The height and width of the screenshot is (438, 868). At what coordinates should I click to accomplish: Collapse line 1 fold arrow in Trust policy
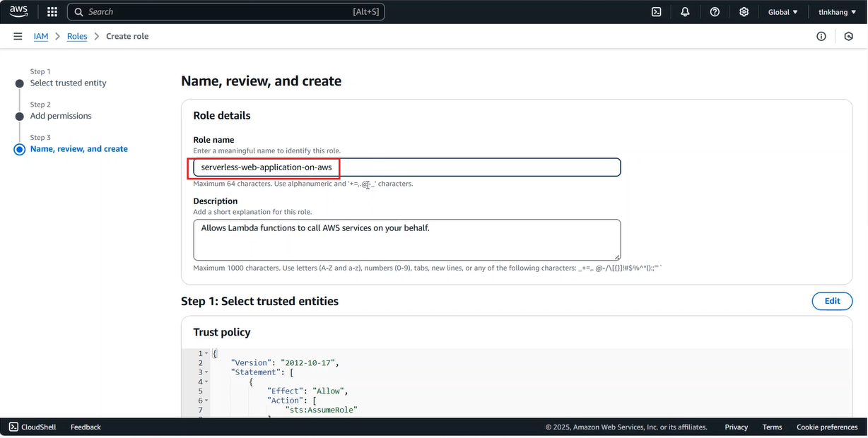tap(206, 353)
